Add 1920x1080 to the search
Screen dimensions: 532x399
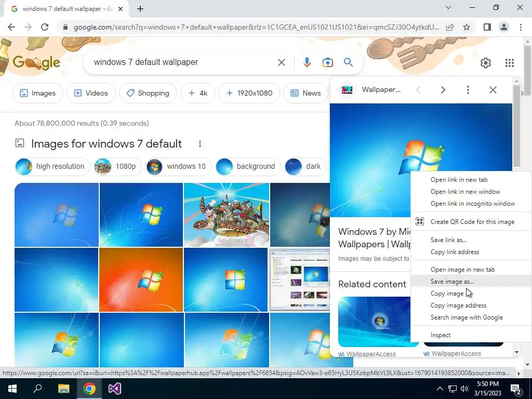[x=249, y=93]
